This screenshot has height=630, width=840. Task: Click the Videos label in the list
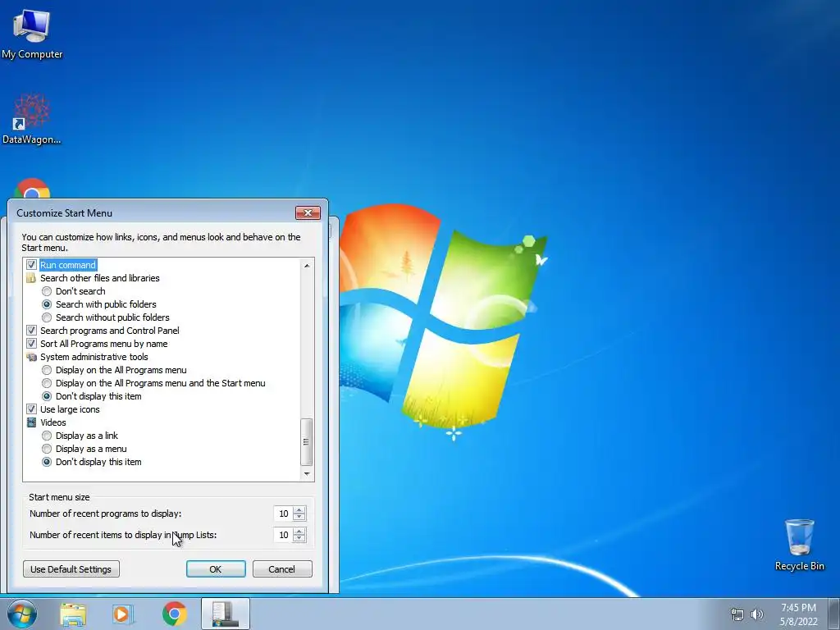53,422
